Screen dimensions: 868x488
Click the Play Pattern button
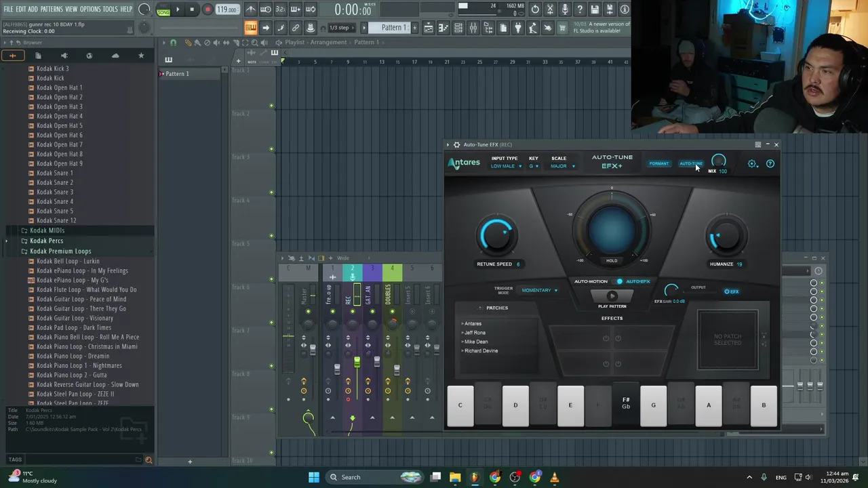pos(612,296)
